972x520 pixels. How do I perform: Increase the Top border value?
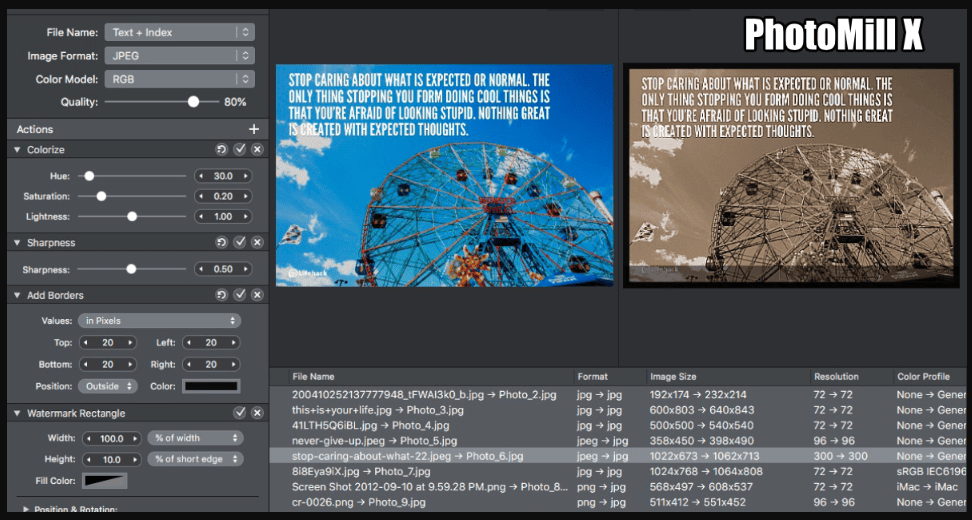[x=130, y=343]
